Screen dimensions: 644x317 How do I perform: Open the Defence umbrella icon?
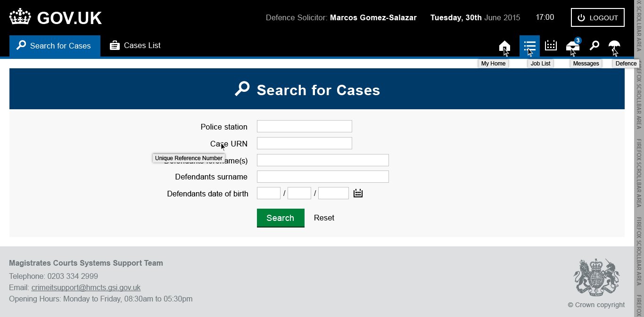pos(614,46)
